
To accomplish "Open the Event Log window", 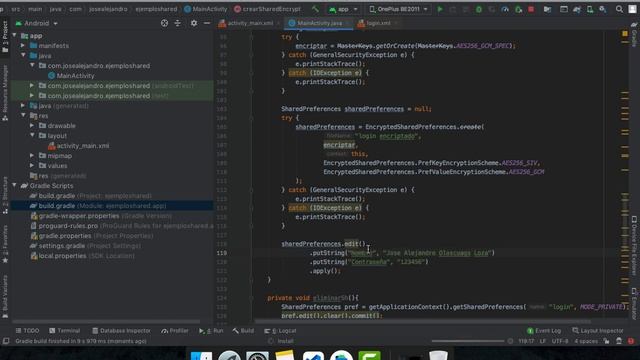I will (544, 331).
